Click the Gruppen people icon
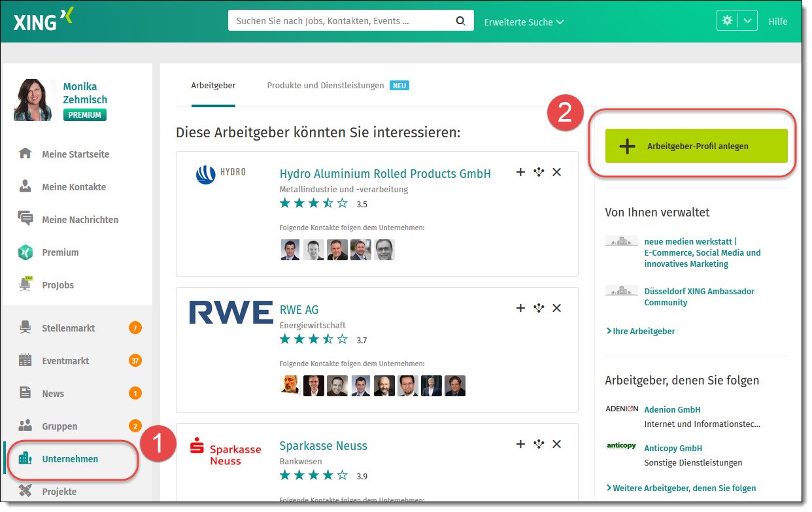Viewport: 812px width, 512px height. 25,426
